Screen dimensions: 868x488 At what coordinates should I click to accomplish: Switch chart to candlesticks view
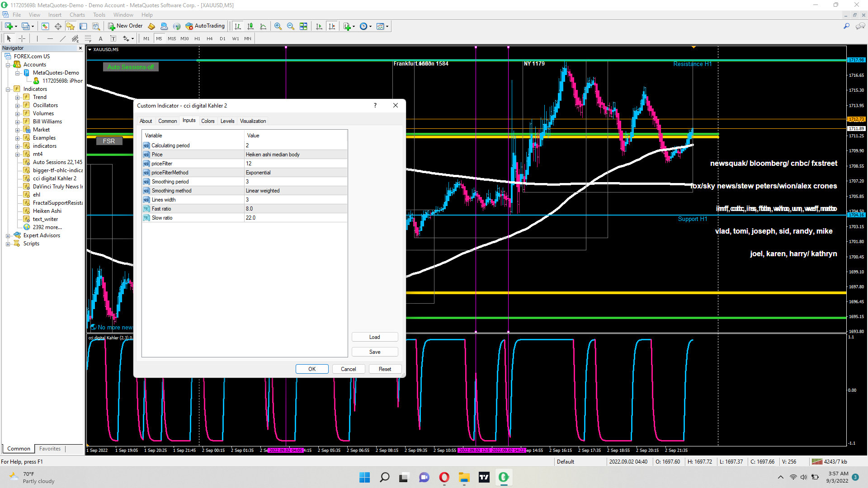250,26
